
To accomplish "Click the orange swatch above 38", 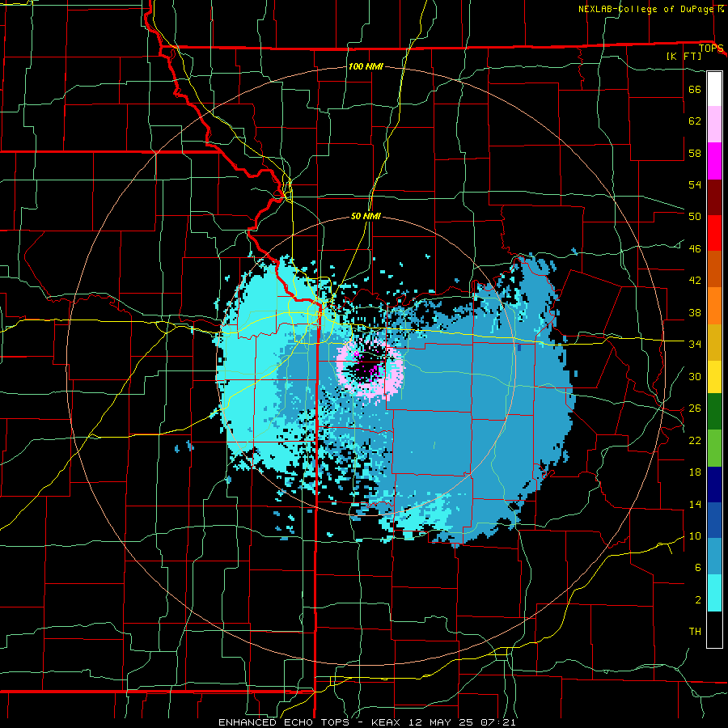I will click(x=714, y=306).
